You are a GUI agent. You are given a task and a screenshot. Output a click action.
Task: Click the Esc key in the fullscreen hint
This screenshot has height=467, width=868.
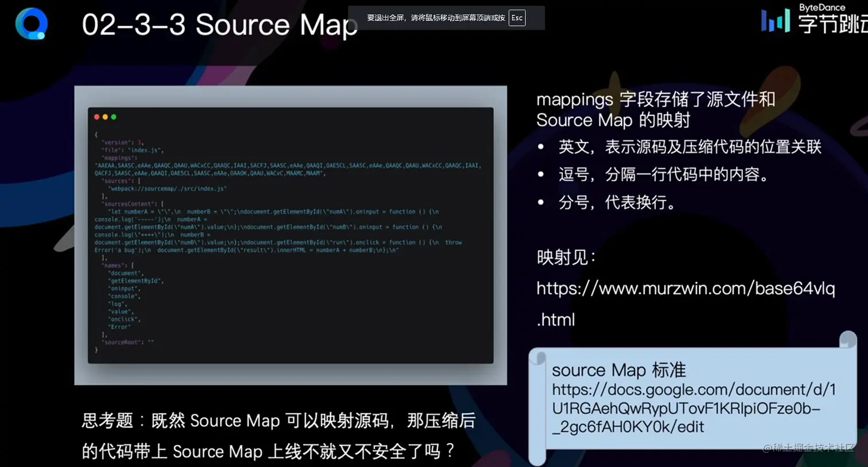coord(517,18)
